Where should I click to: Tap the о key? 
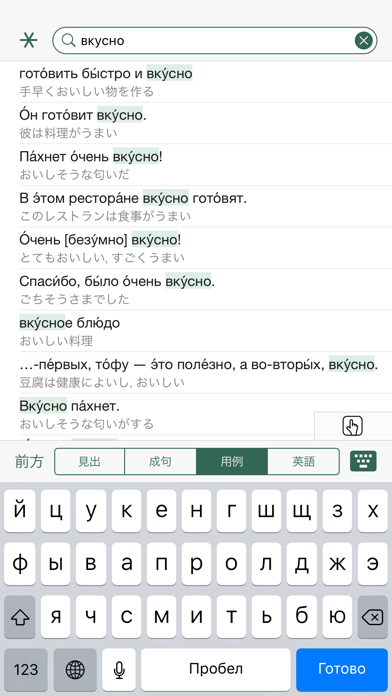[231, 564]
